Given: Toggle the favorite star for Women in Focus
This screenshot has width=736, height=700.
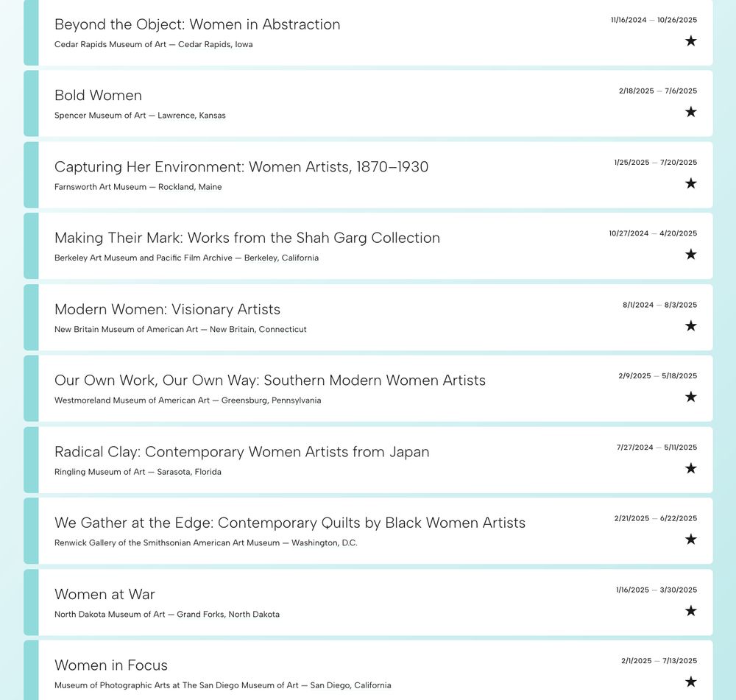Looking at the screenshot, I should click(690, 682).
